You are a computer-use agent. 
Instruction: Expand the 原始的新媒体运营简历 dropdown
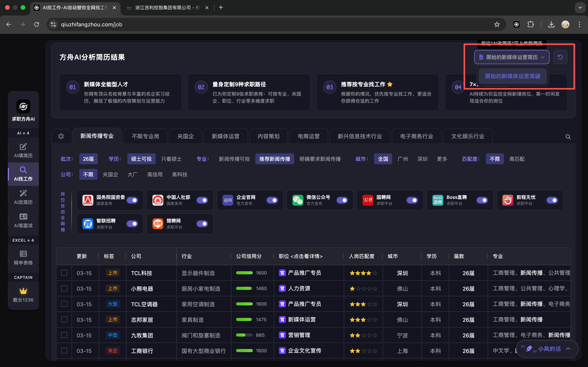[x=512, y=57]
